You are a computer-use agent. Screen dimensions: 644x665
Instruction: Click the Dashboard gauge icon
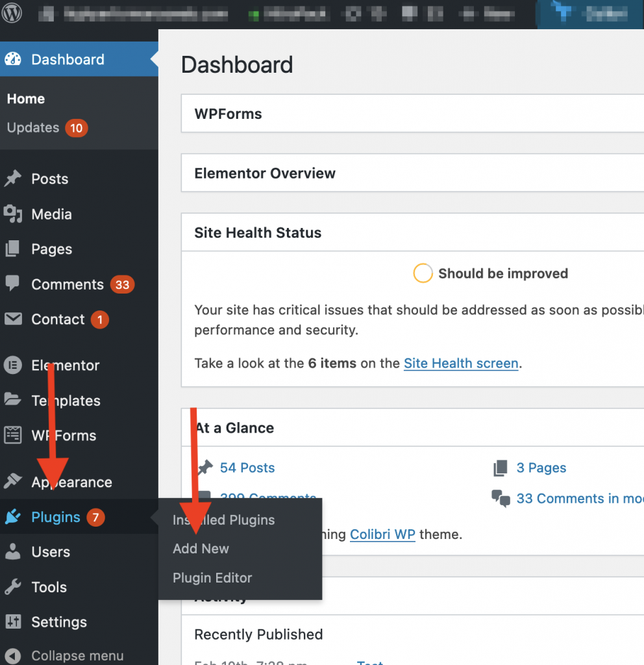[x=13, y=59]
